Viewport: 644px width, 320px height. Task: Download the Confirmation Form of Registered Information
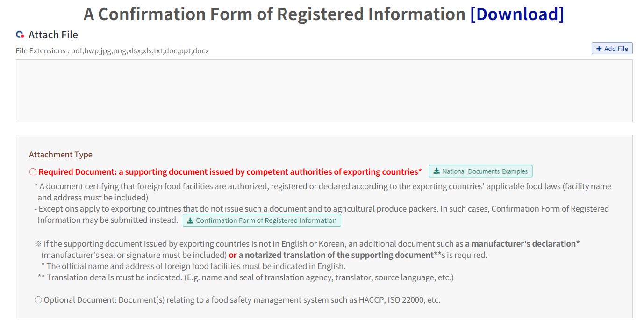click(x=262, y=220)
